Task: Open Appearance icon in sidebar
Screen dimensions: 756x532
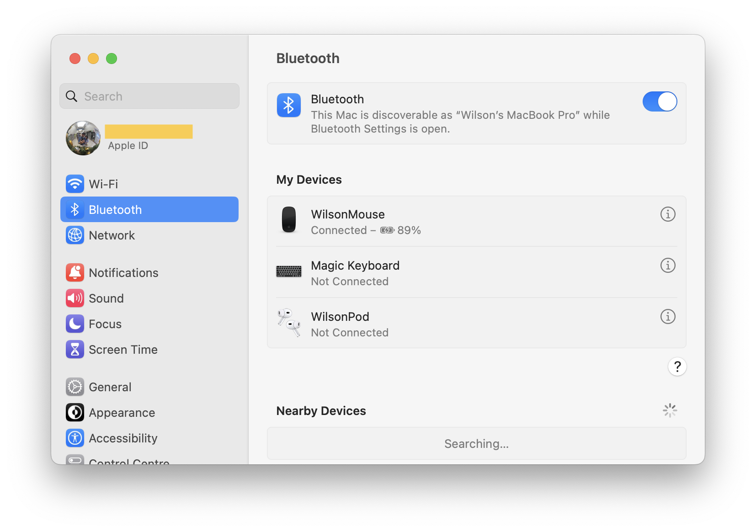Action: click(x=75, y=412)
